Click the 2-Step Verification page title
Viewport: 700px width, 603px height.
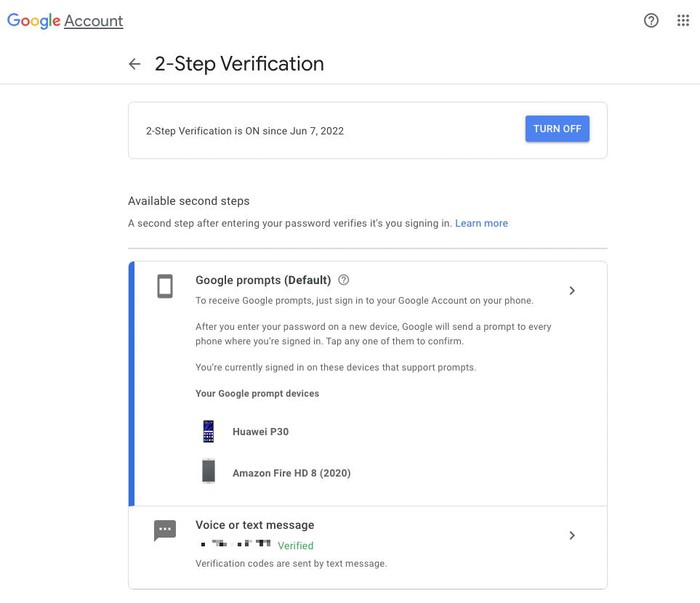[239, 64]
